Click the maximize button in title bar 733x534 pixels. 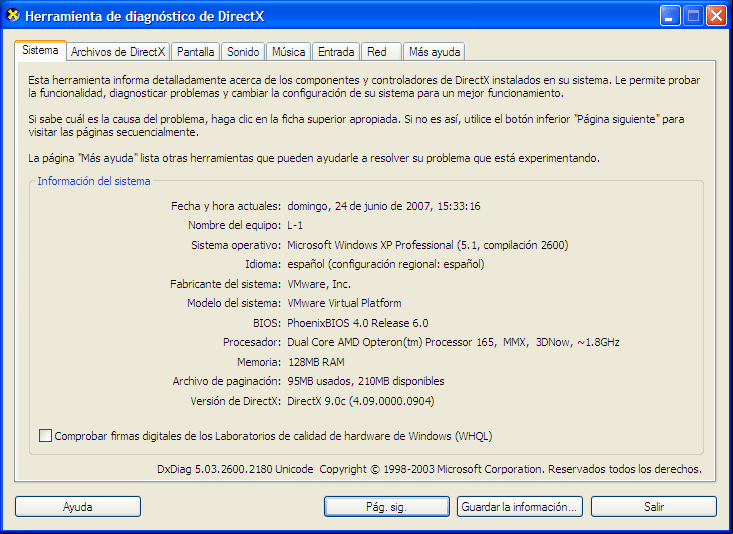point(693,16)
